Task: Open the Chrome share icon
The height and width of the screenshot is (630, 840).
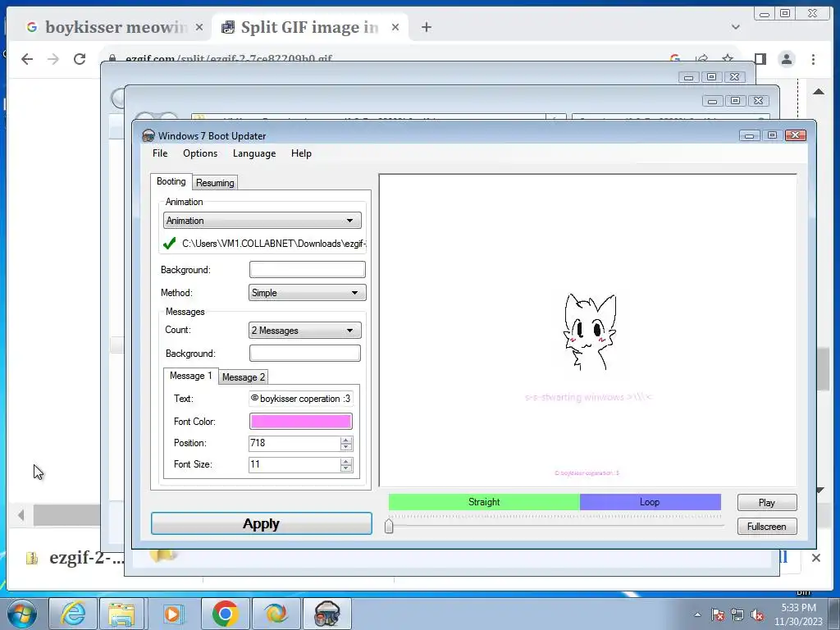Action: tap(701, 59)
